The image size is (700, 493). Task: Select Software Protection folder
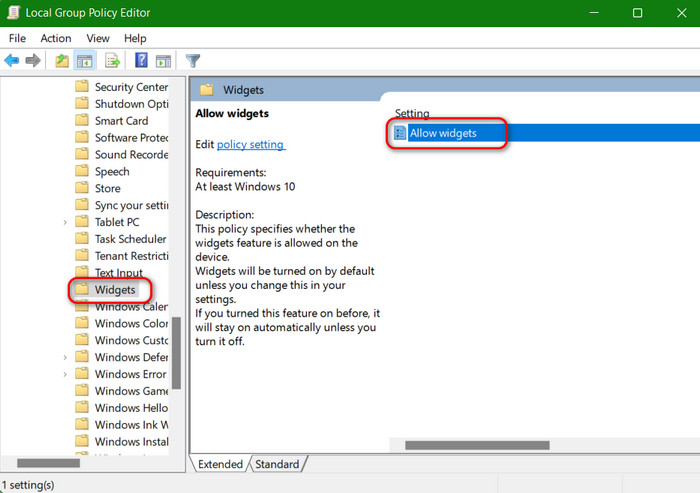[132, 138]
